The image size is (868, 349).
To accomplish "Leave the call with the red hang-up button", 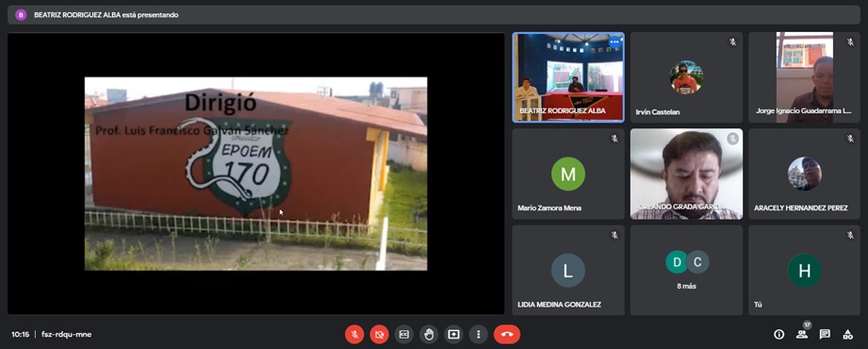I will point(507,334).
